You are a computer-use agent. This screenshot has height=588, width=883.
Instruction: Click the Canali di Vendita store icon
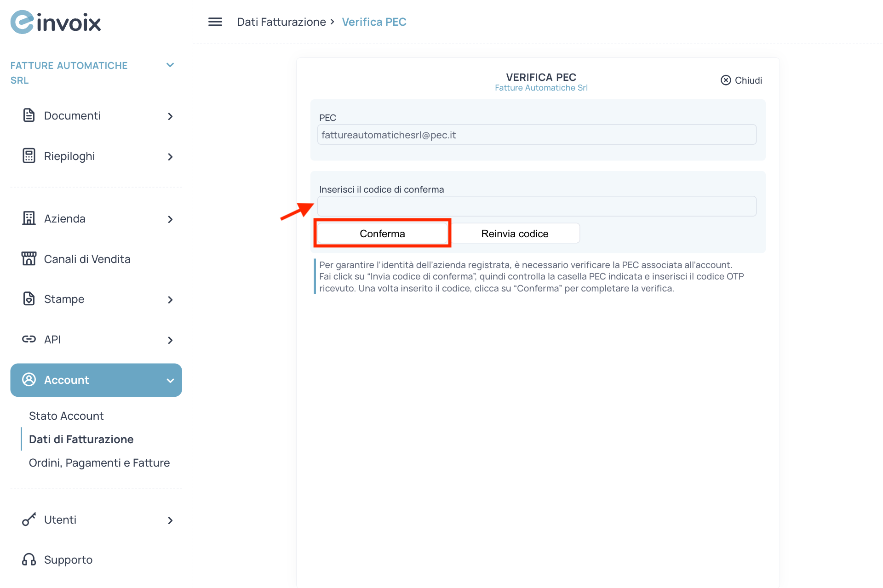click(29, 259)
